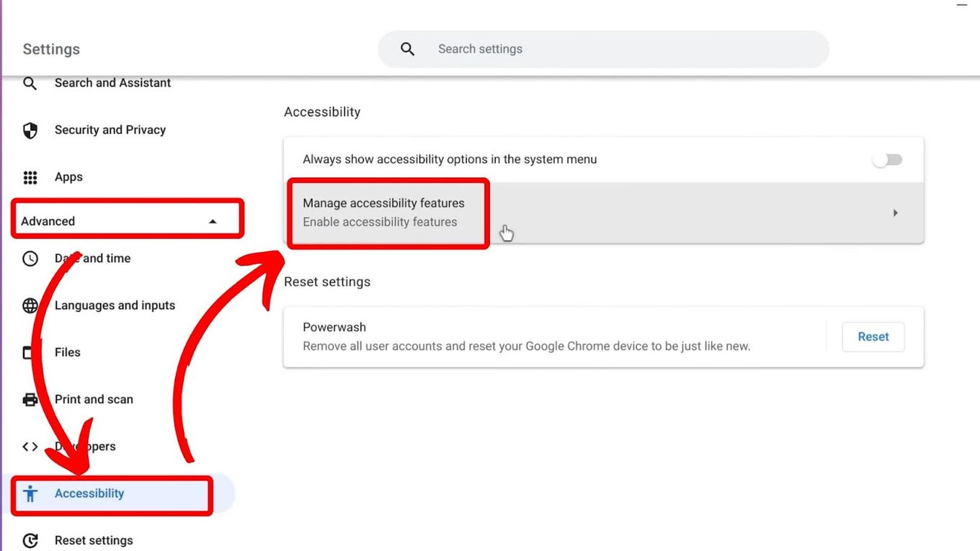This screenshot has height=551, width=980.
Task: Open Files via the folder icon
Action: pyautogui.click(x=30, y=352)
